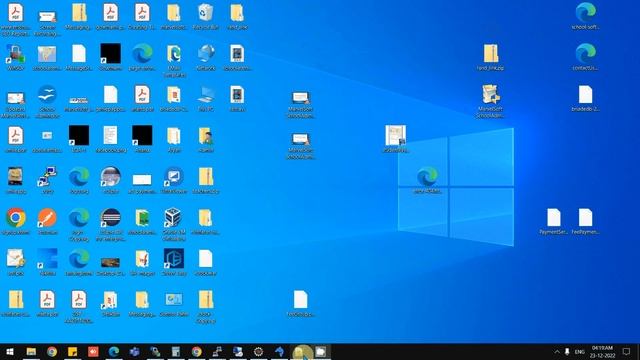Launch the PuTTY shortcut on the desktop
Image resolution: width=640 pixels, height=360 pixels.
coord(47,177)
